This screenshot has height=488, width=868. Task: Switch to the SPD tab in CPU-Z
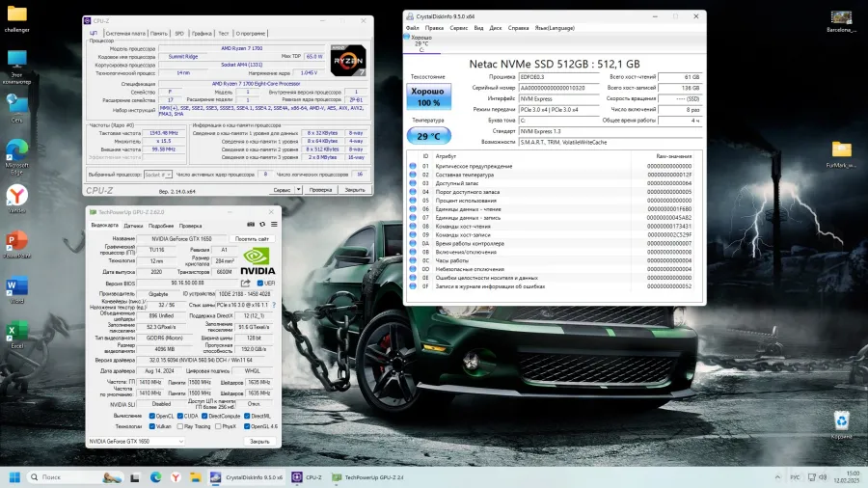179,33
